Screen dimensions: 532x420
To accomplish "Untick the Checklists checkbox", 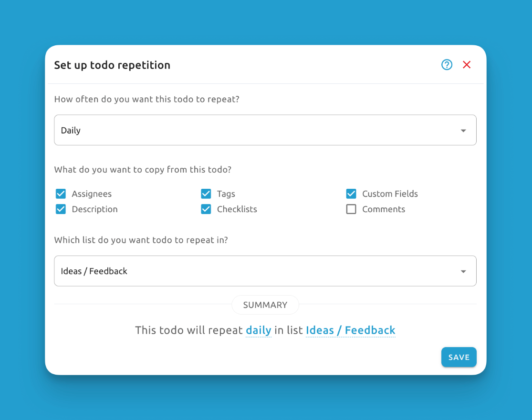I will (x=206, y=209).
